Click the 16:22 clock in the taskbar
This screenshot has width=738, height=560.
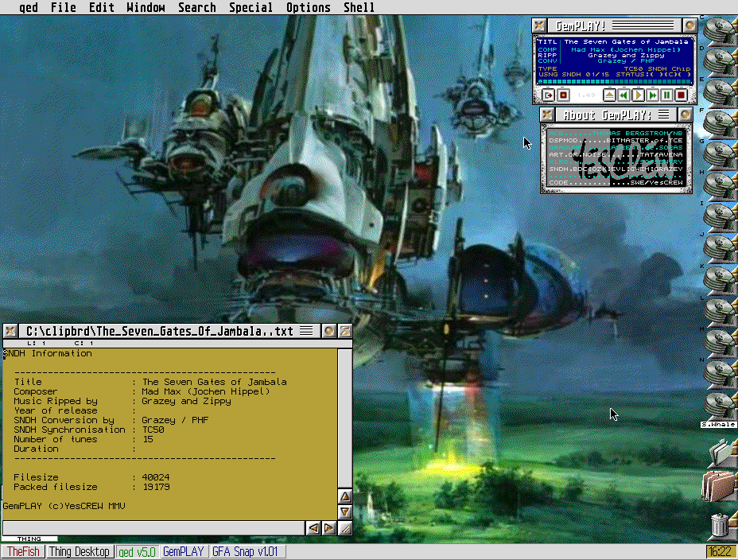tap(721, 551)
